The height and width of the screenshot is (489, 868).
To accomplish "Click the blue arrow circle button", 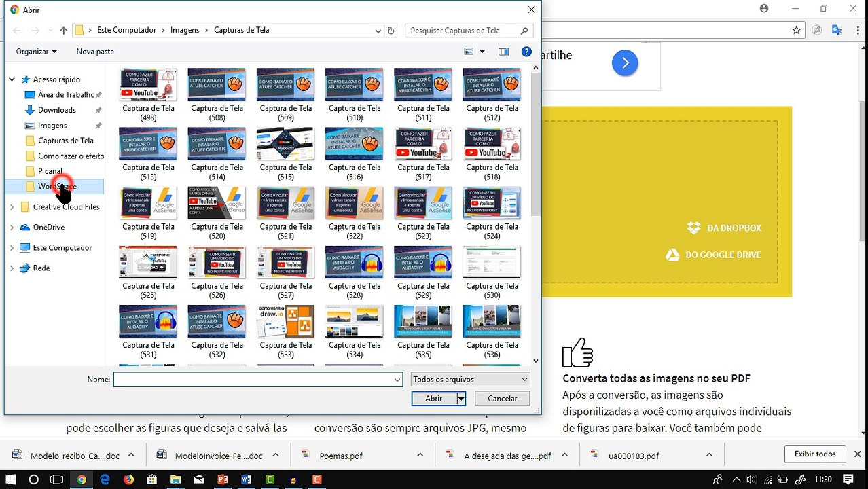I will (625, 63).
